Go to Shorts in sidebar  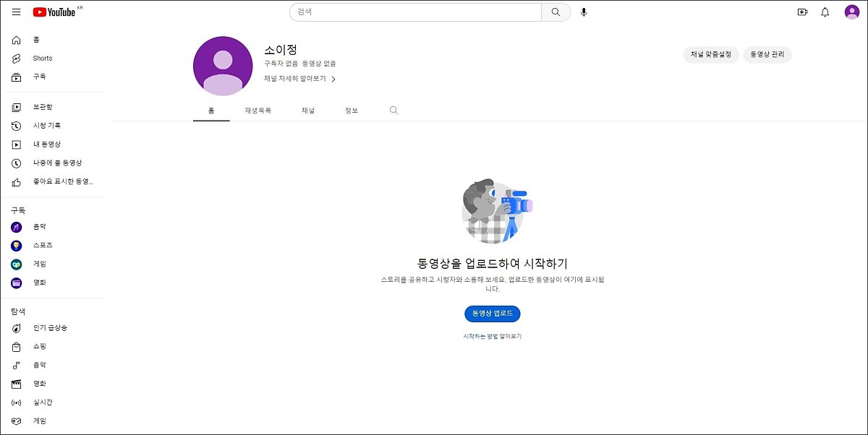[42, 59]
